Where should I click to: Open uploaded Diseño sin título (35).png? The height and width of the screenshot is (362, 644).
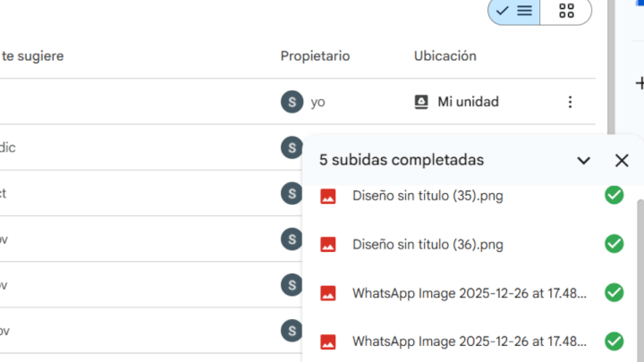pyautogui.click(x=428, y=196)
